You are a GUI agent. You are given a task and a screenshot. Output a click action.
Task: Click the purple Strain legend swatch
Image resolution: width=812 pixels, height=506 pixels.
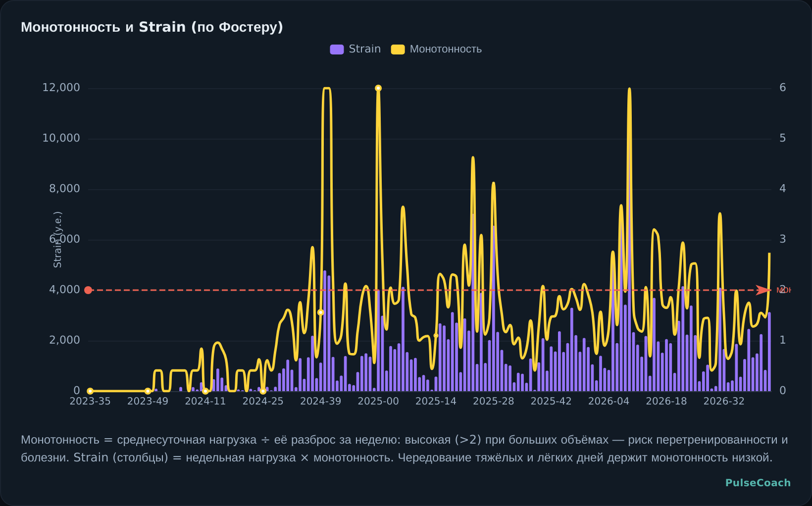coord(337,50)
